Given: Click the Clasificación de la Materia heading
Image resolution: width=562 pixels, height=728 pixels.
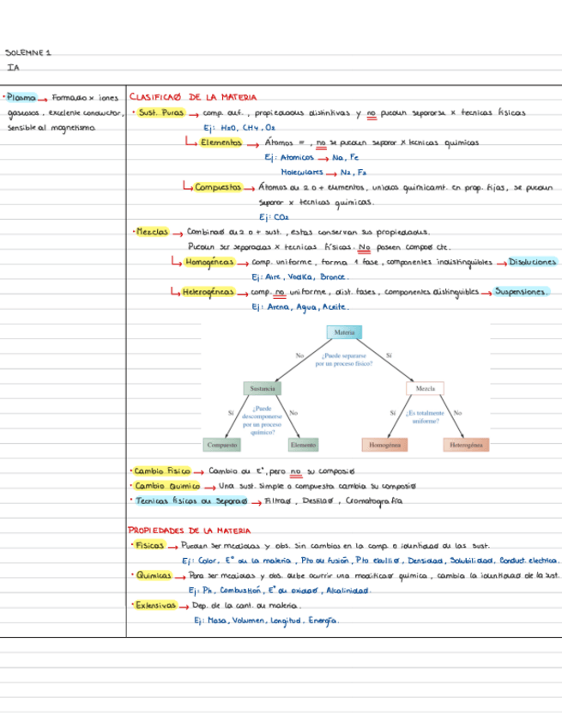Looking at the screenshot, I should (192, 97).
